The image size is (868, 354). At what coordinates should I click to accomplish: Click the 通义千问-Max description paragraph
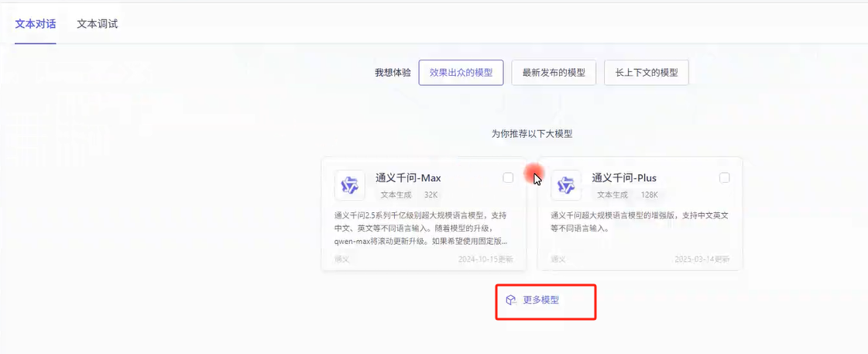point(420,229)
